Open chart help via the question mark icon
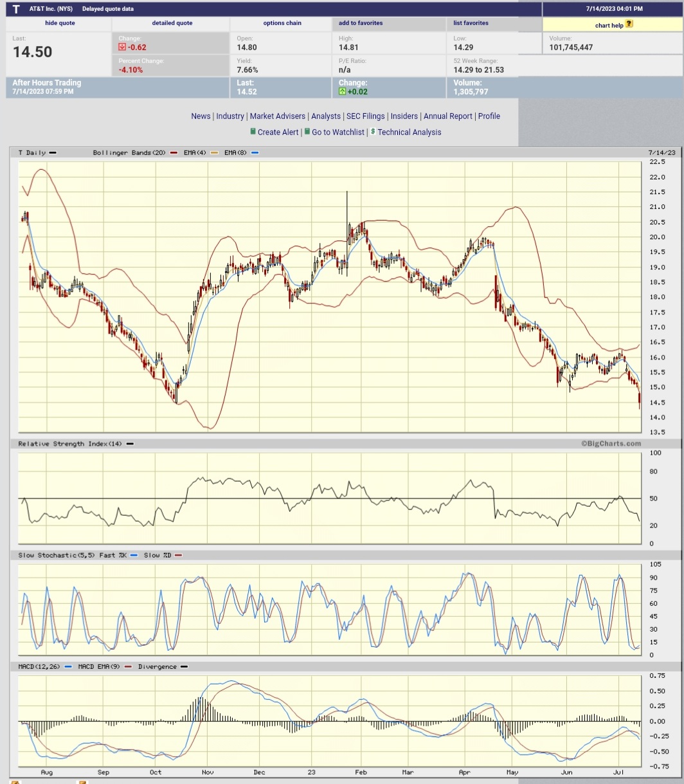Image resolution: width=684 pixels, height=784 pixels. 628,24
